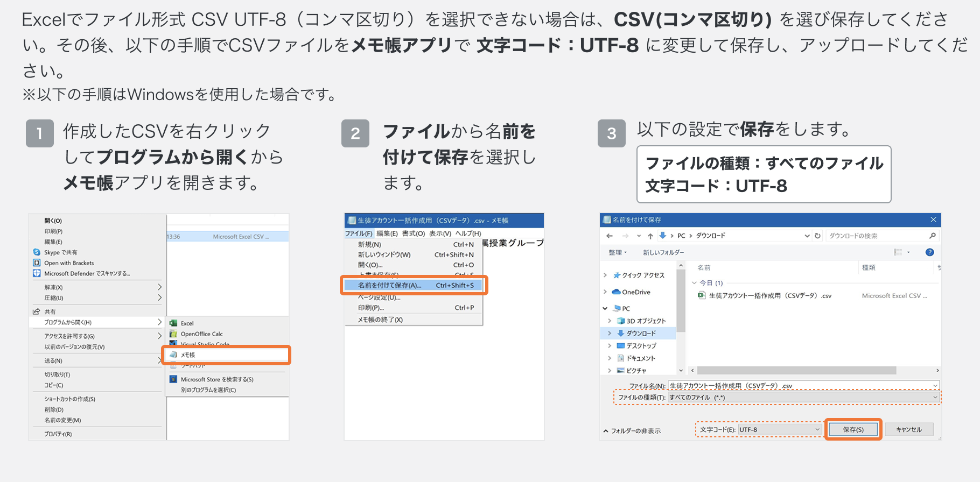Open the 整理 dropdown menu
The height and width of the screenshot is (482, 980).
tap(618, 252)
